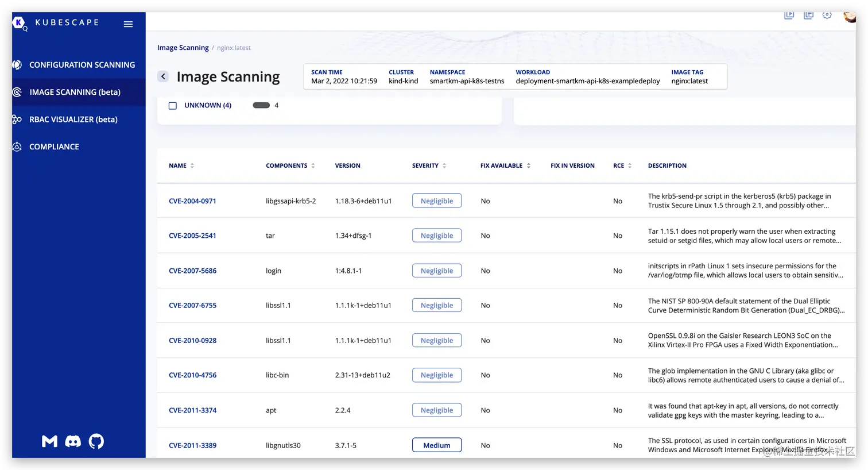The width and height of the screenshot is (868, 470).
Task: Open CVE-2011-3374 details
Action: tap(192, 410)
